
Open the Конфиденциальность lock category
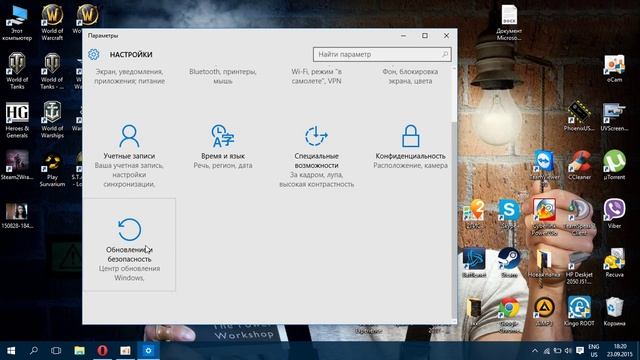[410, 147]
